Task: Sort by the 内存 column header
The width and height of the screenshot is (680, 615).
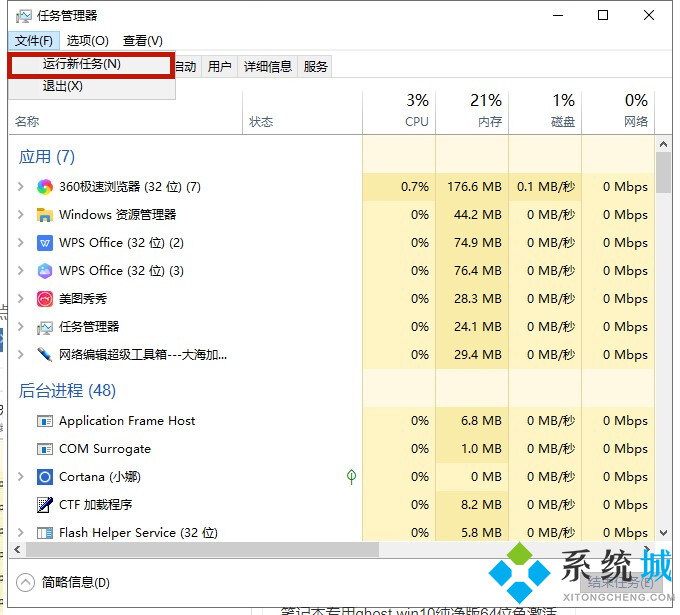Action: (x=472, y=112)
